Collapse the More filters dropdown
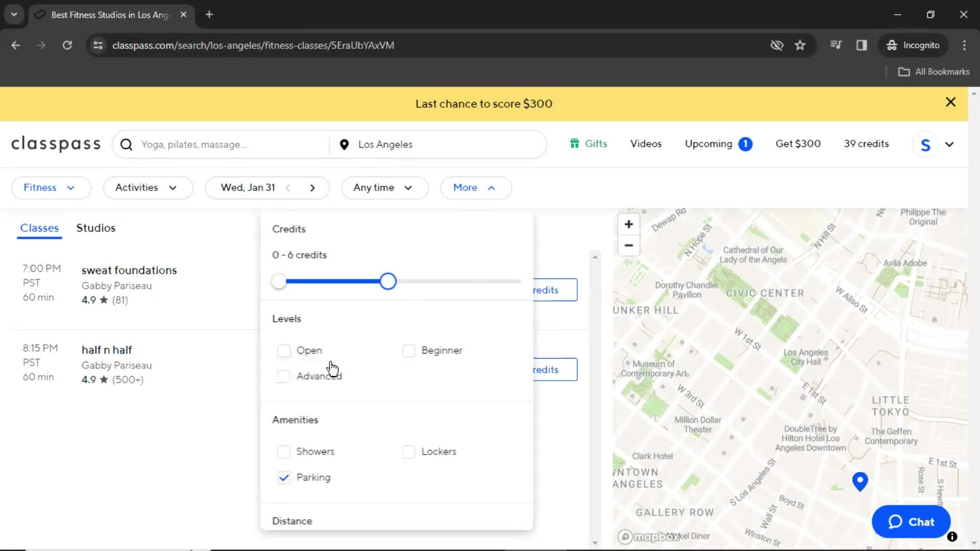Viewport: 980px width, 551px height. point(476,188)
